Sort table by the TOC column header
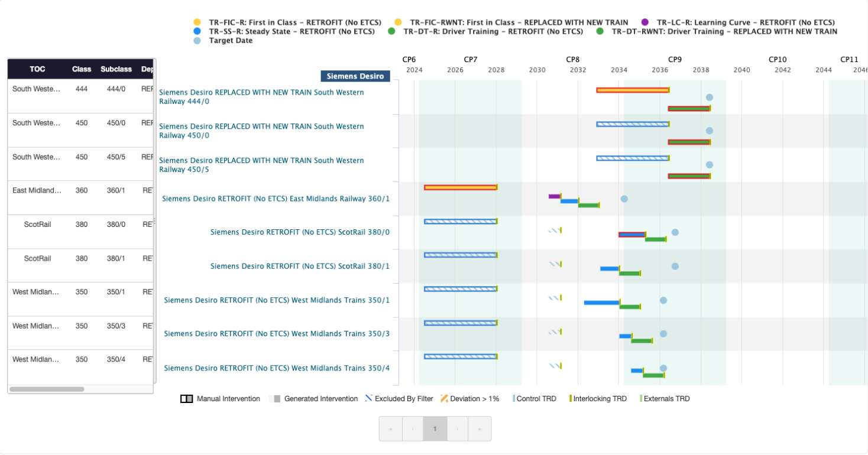 pos(37,69)
